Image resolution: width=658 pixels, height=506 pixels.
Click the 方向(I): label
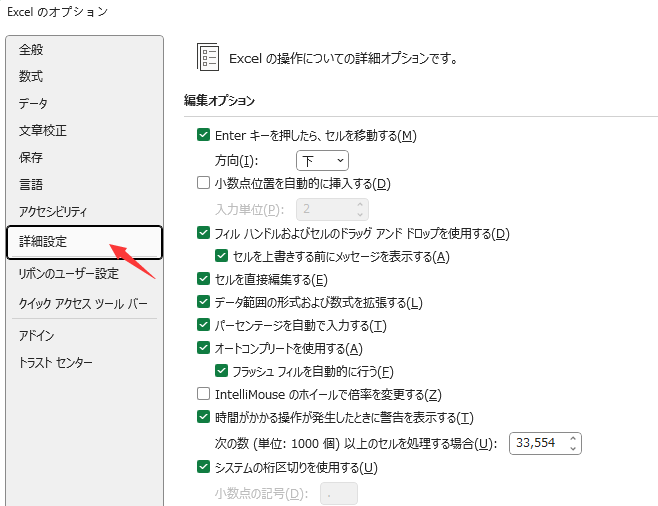click(x=236, y=161)
